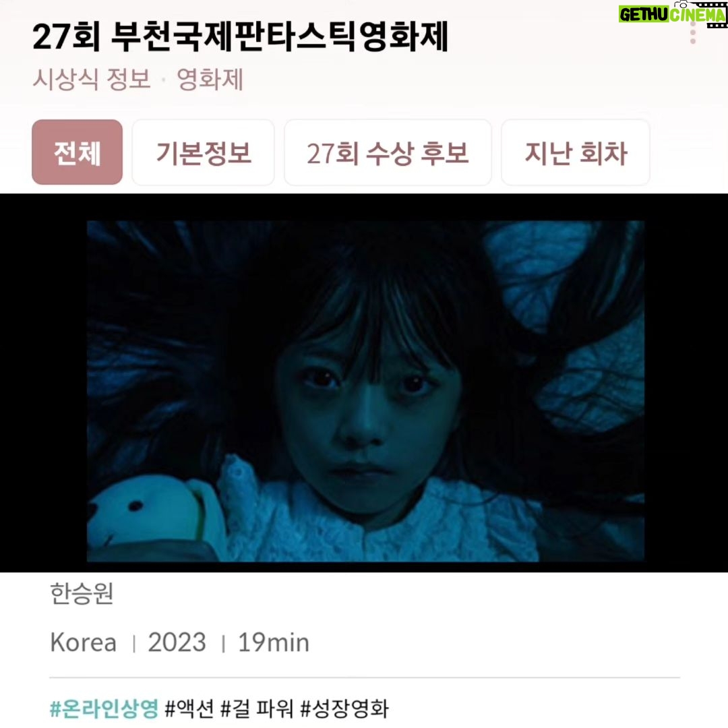Screen dimensions: 728x728
Task: Tap the #성장영화 hashtag
Action: [344, 709]
